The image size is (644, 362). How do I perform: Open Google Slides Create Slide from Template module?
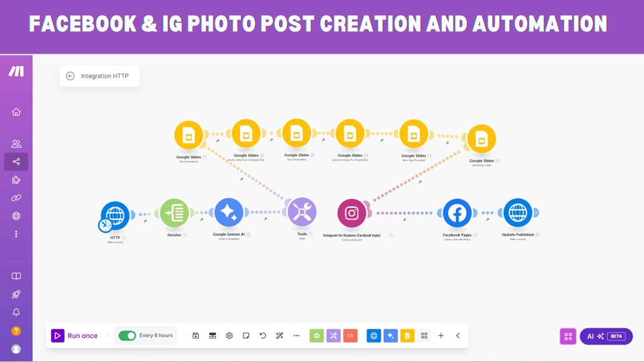(246, 133)
